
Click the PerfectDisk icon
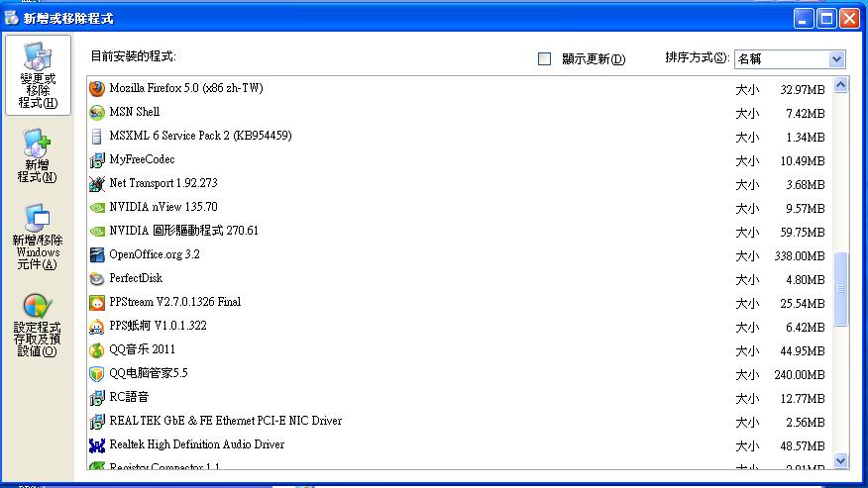coord(97,279)
